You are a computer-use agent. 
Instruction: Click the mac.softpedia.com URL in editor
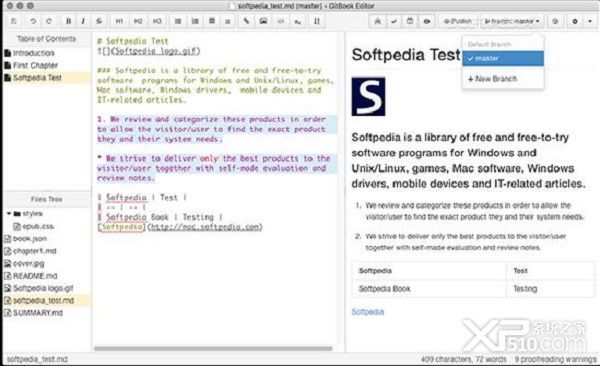pyautogui.click(x=205, y=227)
